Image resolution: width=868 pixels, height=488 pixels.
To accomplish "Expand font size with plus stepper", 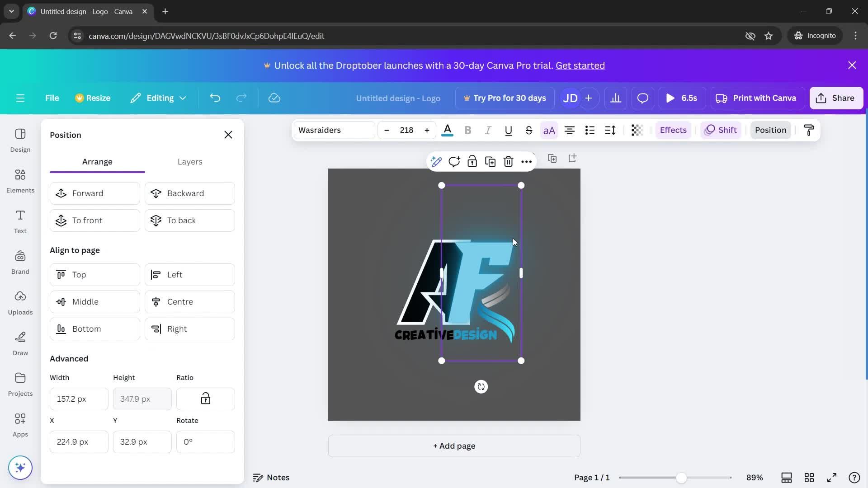I will coord(427,130).
